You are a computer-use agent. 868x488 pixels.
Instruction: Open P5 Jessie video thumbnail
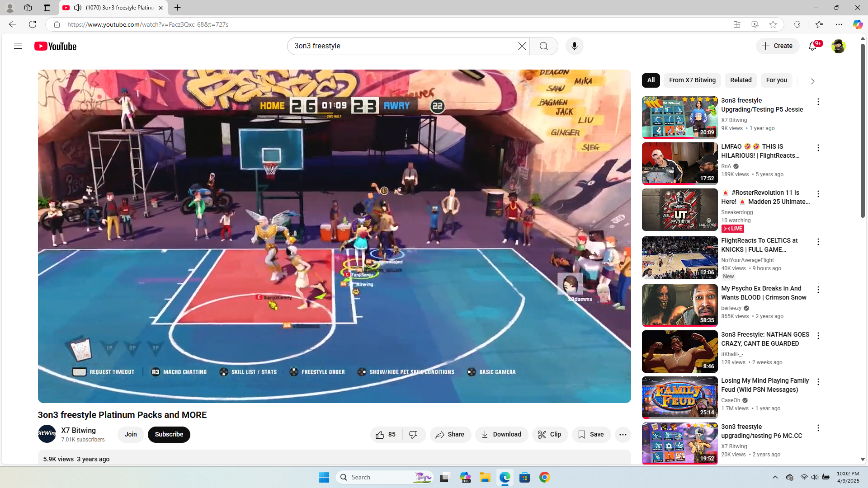679,117
